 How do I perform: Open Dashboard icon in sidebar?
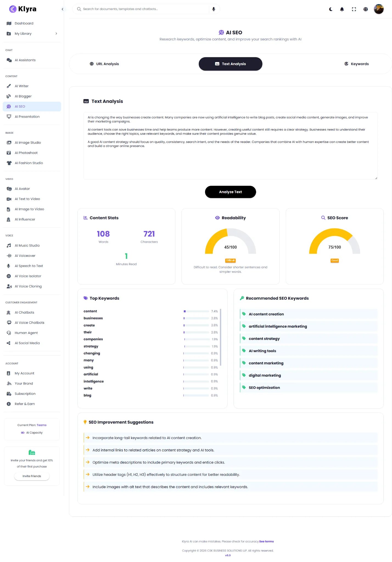click(9, 23)
